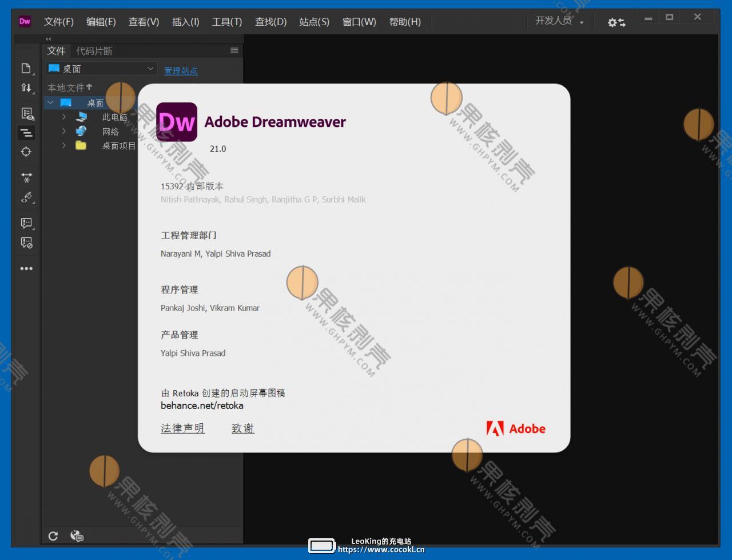The width and height of the screenshot is (732, 560).
Task: Select 此电脑 in the file tree
Action: point(114,117)
